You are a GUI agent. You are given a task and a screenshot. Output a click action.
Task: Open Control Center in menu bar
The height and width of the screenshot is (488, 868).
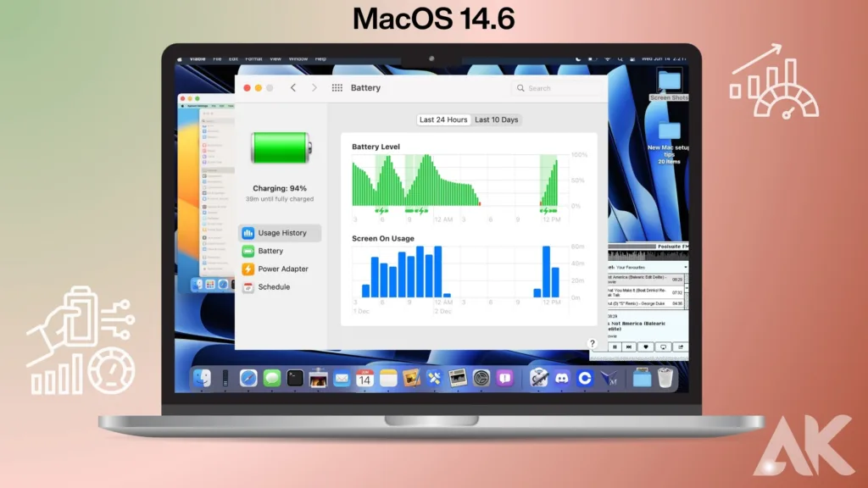tap(632, 58)
